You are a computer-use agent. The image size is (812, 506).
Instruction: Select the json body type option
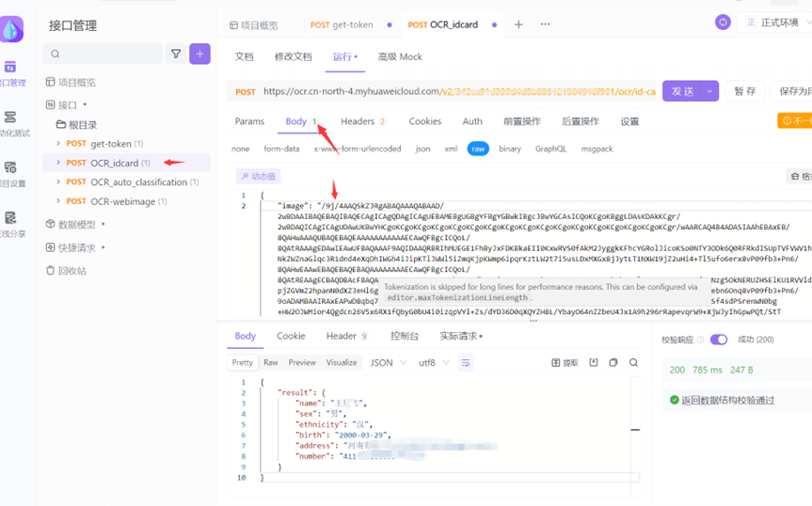pos(422,149)
